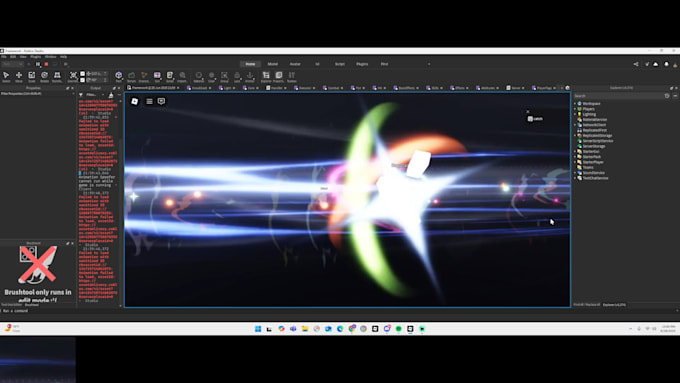Toggle the Properties panel button
The height and width of the screenshot is (383, 680).
[x=278, y=77]
